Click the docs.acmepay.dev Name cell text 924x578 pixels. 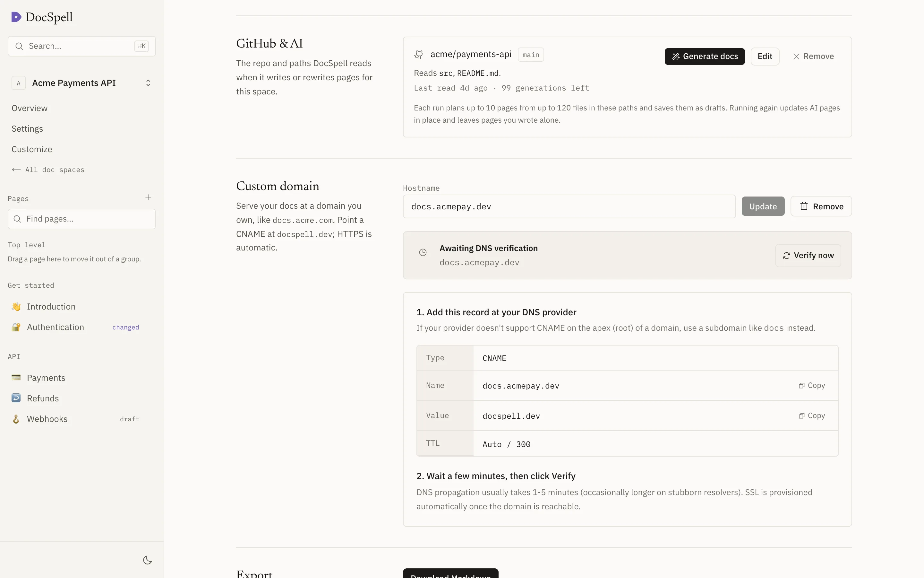(x=521, y=386)
